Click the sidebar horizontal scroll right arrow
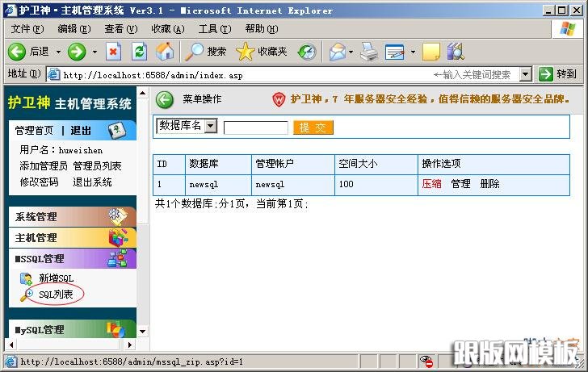 (130, 345)
